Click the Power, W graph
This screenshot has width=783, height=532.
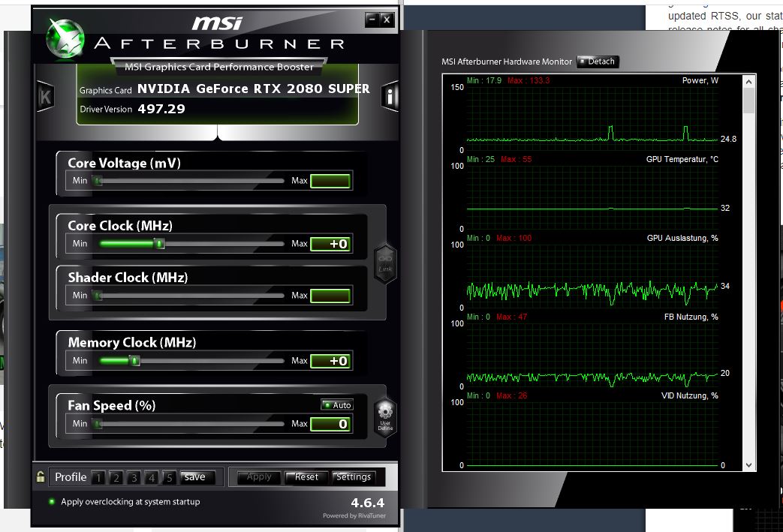592,117
